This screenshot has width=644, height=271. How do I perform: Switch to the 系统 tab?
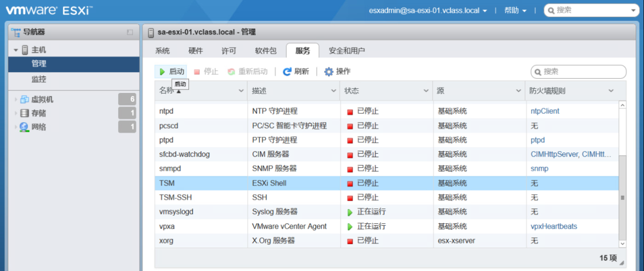coord(162,51)
